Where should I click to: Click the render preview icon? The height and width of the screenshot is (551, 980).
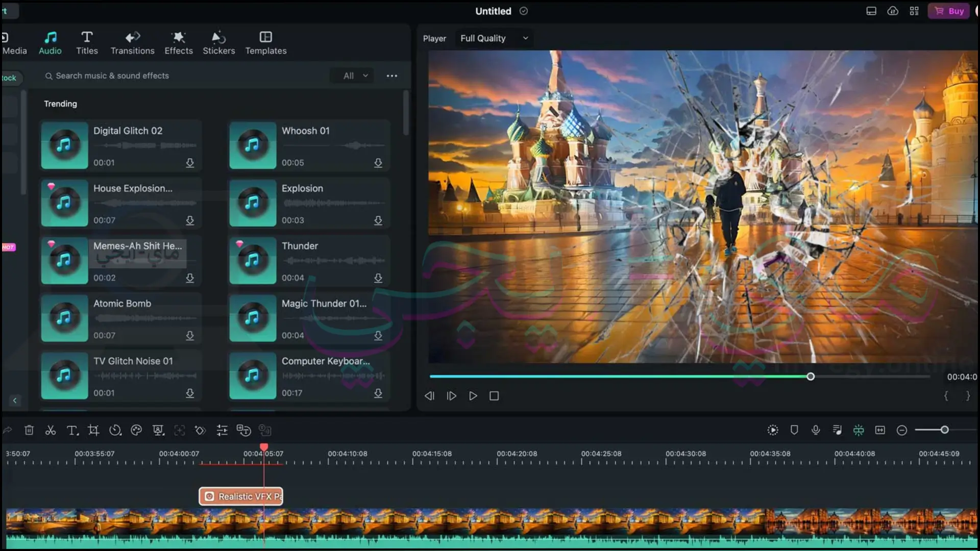click(x=773, y=430)
